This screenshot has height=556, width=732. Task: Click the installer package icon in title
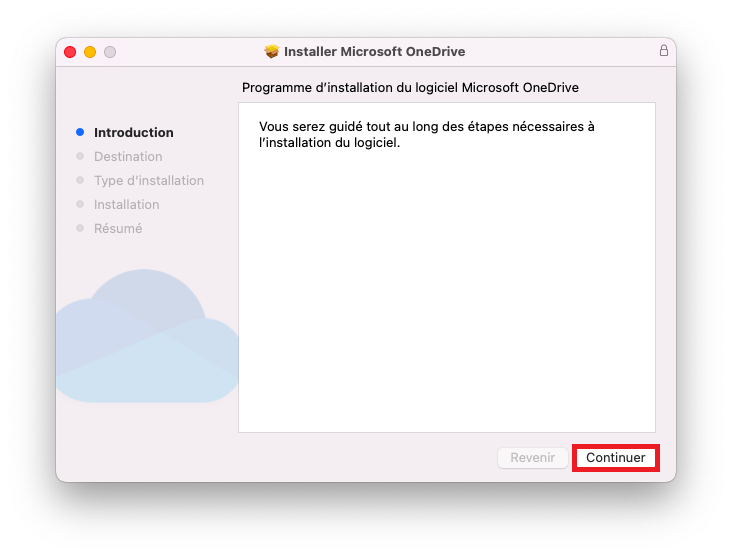pos(271,51)
